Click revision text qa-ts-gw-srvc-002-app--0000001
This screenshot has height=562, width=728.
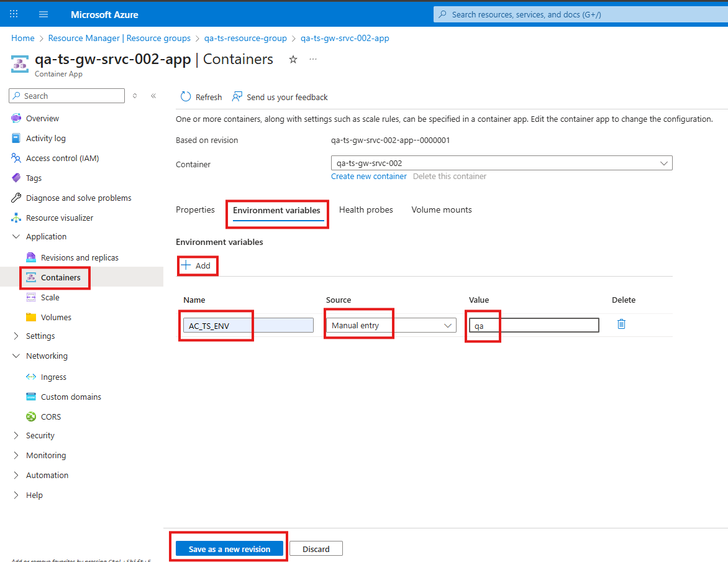391,140
